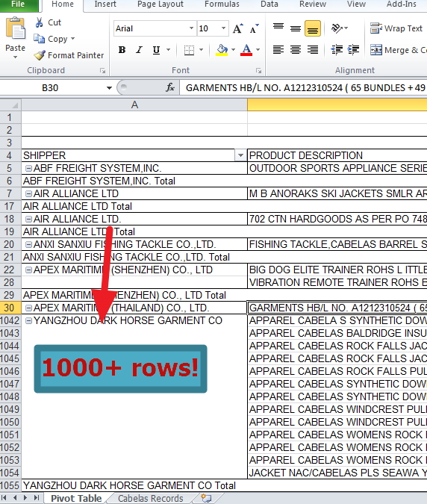Collapse ABF FREIGHT SYSTEM,INC. group
The image size is (427, 504).
[28, 168]
